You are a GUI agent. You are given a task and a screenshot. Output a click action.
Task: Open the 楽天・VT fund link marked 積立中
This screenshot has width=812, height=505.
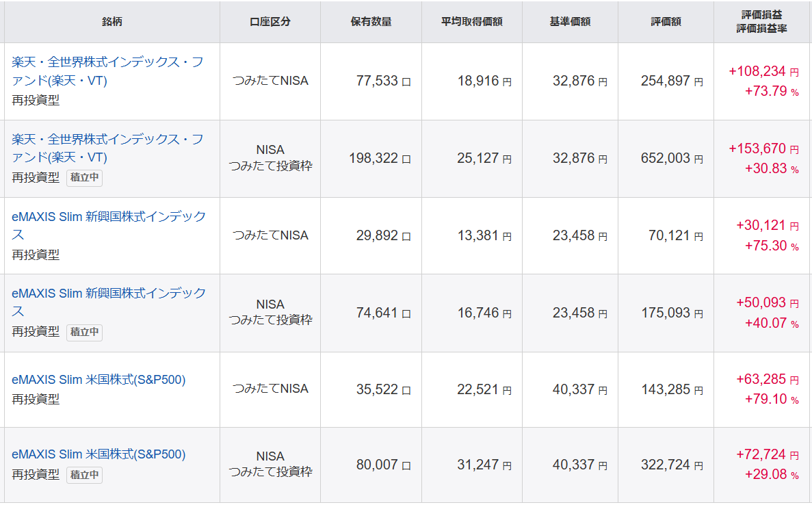click(x=107, y=148)
